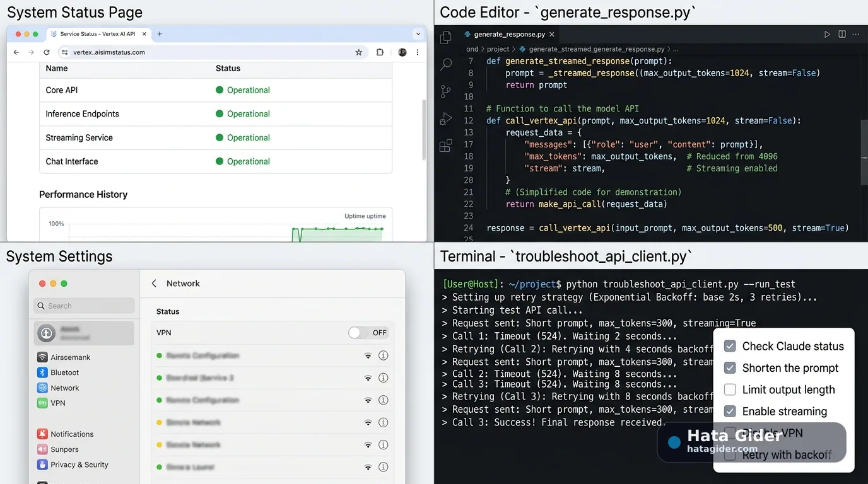868x484 pixels.
Task: Check the Limit output length checkbox
Action: click(730, 389)
